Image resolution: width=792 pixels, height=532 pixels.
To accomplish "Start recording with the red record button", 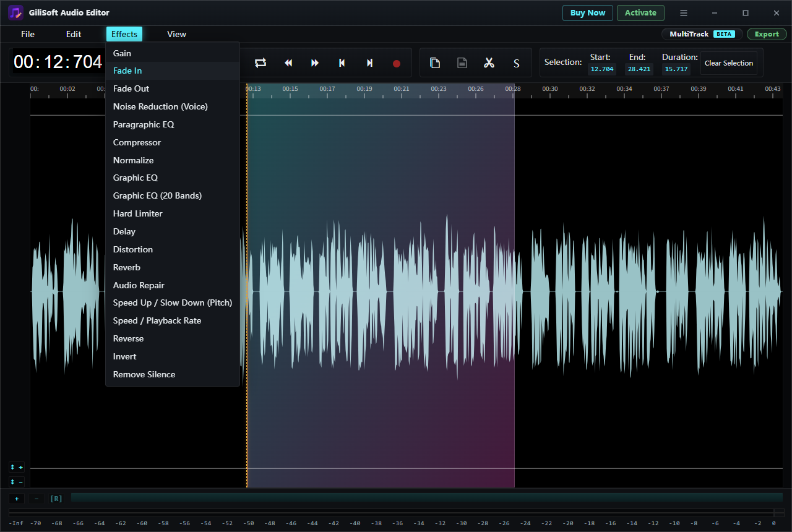I will pos(397,63).
